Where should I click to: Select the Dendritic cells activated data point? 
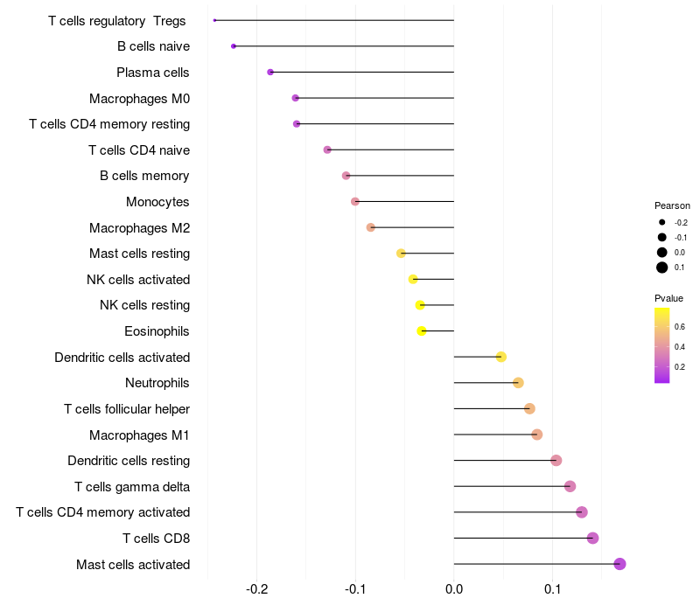tap(501, 357)
